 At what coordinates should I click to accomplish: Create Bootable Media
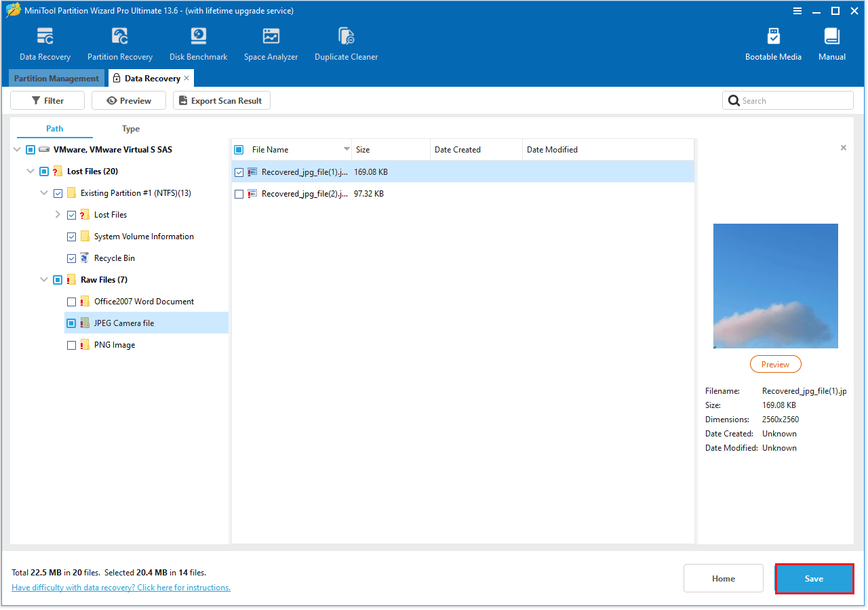coord(773,42)
